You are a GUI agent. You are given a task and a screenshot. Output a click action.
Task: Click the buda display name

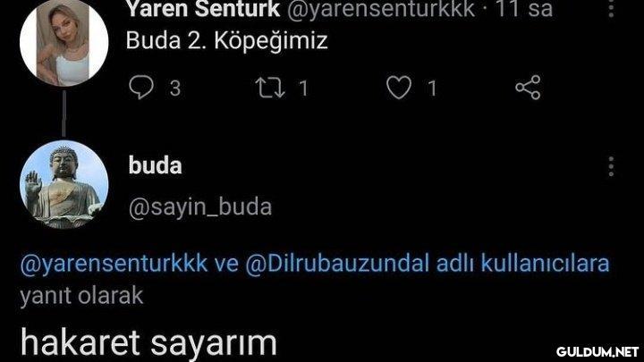[x=156, y=165]
